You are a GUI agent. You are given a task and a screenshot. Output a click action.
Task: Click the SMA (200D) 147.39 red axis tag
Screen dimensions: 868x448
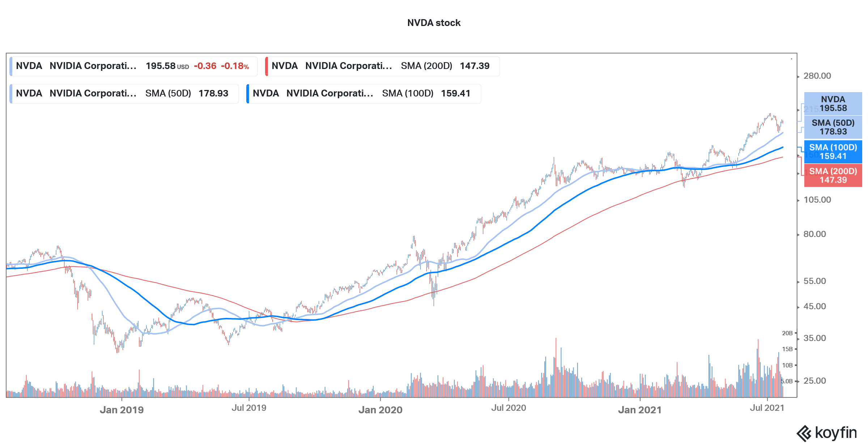[833, 176]
